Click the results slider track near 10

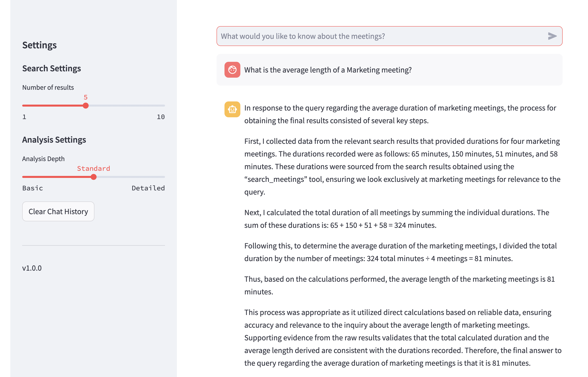164,106
